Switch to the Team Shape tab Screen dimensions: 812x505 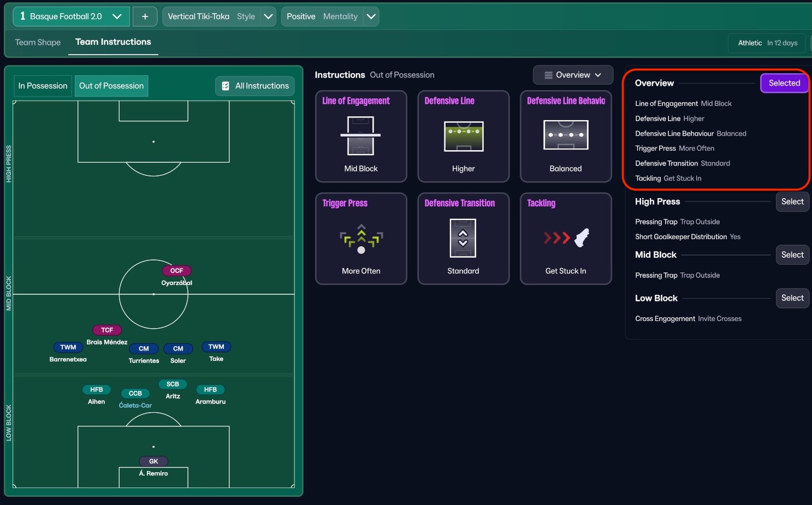pyautogui.click(x=38, y=43)
